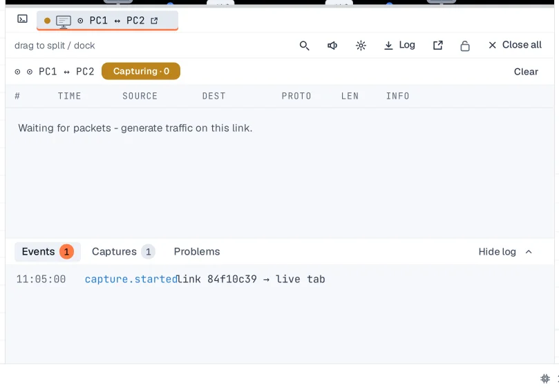This screenshot has width=559, height=392.
Task: Click the TIME column header
Action: click(x=70, y=96)
